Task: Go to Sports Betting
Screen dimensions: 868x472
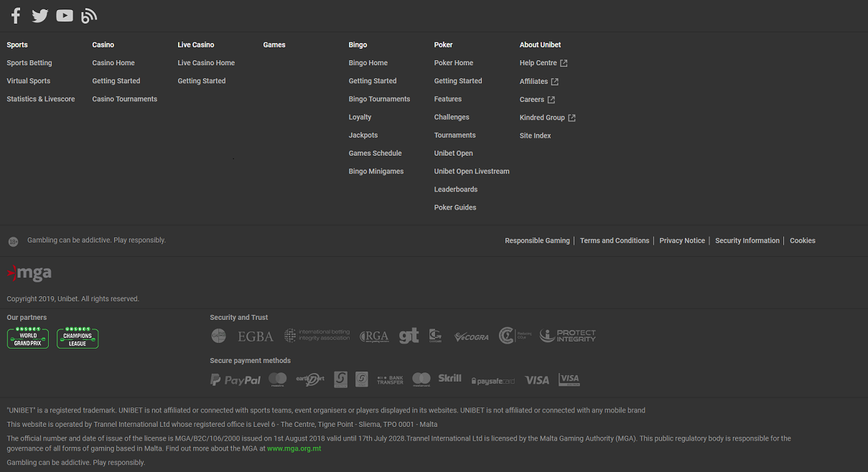Action: pos(29,63)
